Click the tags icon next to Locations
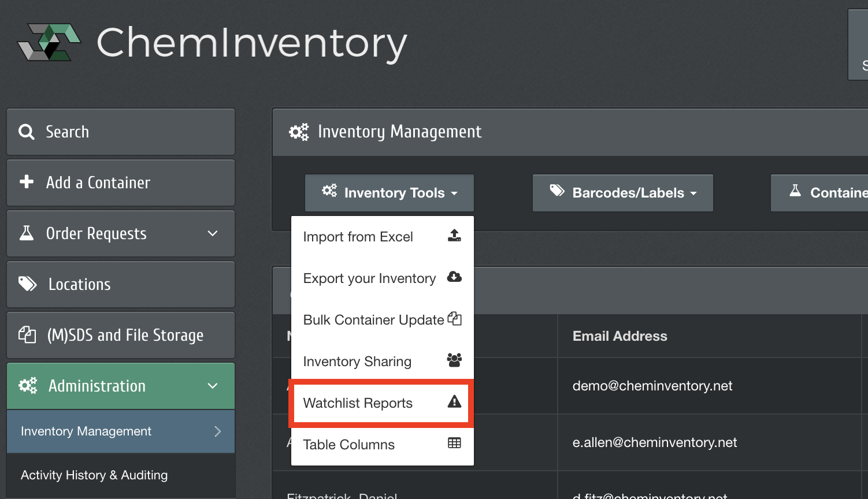This screenshot has height=499, width=868. tap(28, 284)
